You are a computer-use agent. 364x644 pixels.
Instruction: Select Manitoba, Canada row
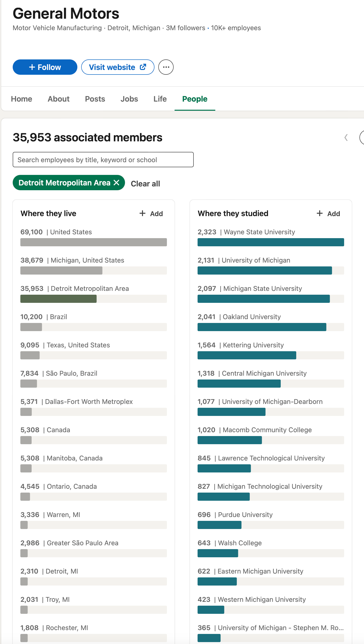point(93,463)
